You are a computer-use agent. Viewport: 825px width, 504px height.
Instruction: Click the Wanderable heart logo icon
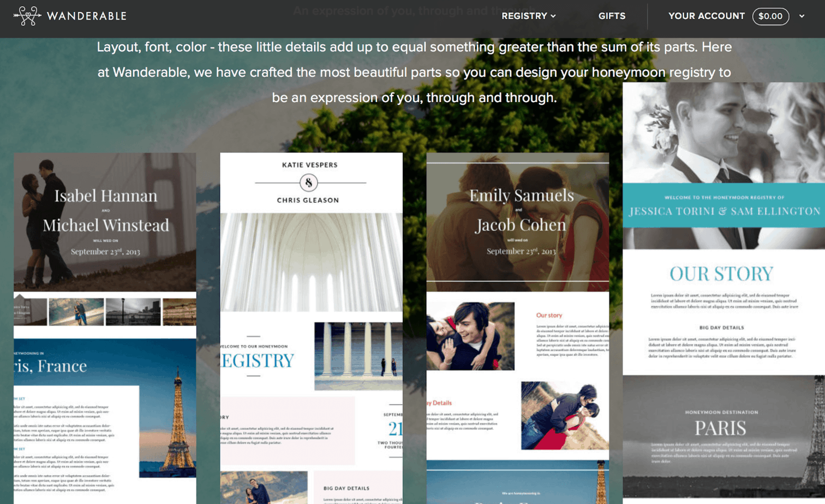tap(27, 16)
